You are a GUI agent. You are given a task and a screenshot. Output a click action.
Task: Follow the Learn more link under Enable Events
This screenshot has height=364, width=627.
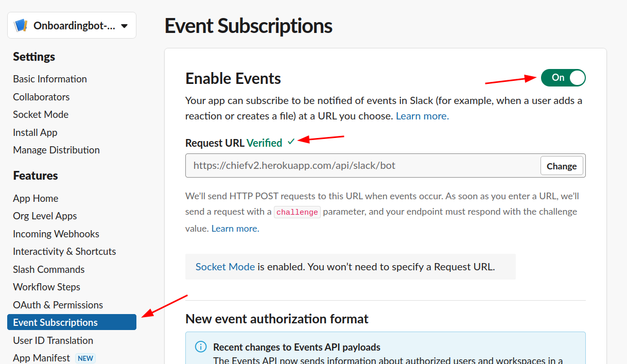pyautogui.click(x=422, y=115)
